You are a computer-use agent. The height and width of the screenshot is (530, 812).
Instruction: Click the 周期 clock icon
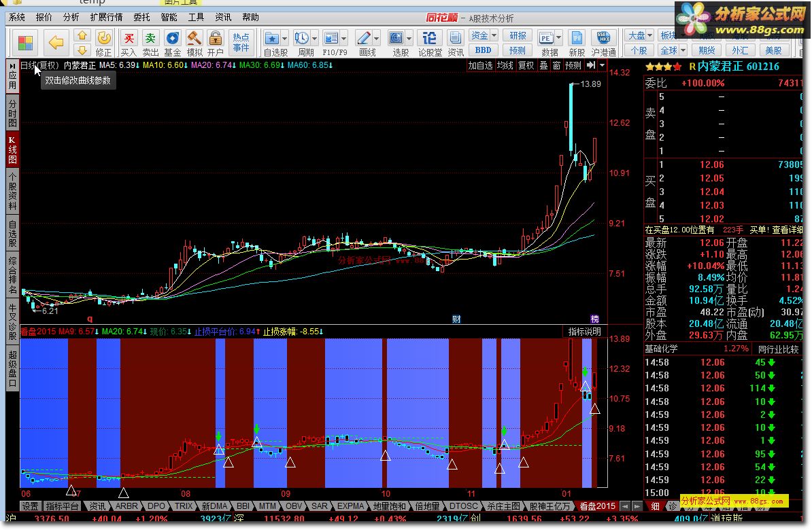[301, 43]
